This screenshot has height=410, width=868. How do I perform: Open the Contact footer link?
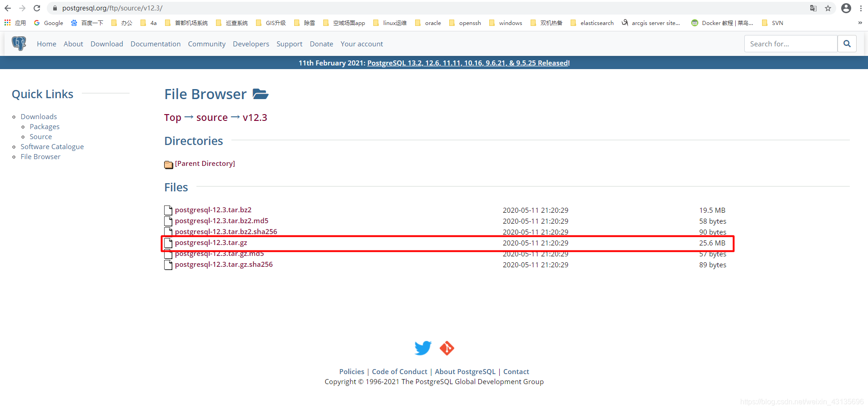point(516,372)
